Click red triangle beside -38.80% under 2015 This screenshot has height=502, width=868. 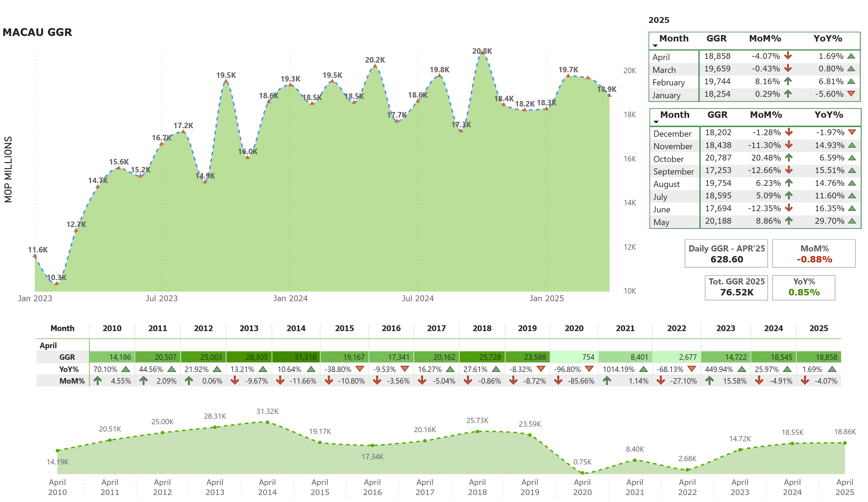pos(360,369)
